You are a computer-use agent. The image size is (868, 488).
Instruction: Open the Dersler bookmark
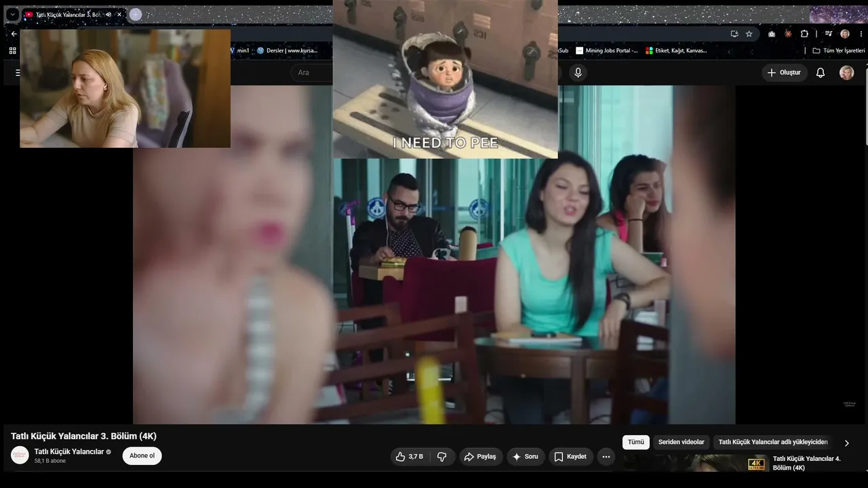[287, 51]
